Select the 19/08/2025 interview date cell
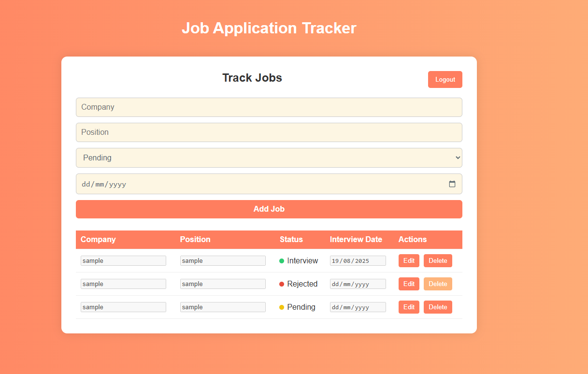 click(358, 261)
